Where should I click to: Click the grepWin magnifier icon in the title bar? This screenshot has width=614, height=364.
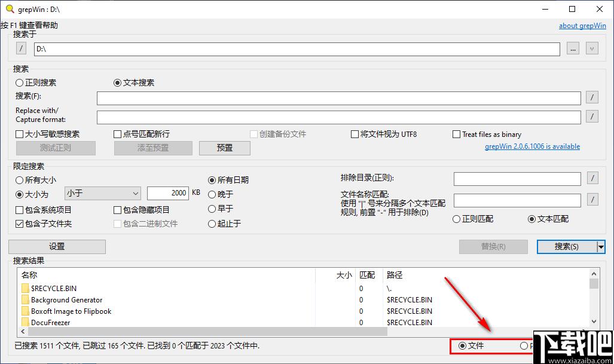10,8
